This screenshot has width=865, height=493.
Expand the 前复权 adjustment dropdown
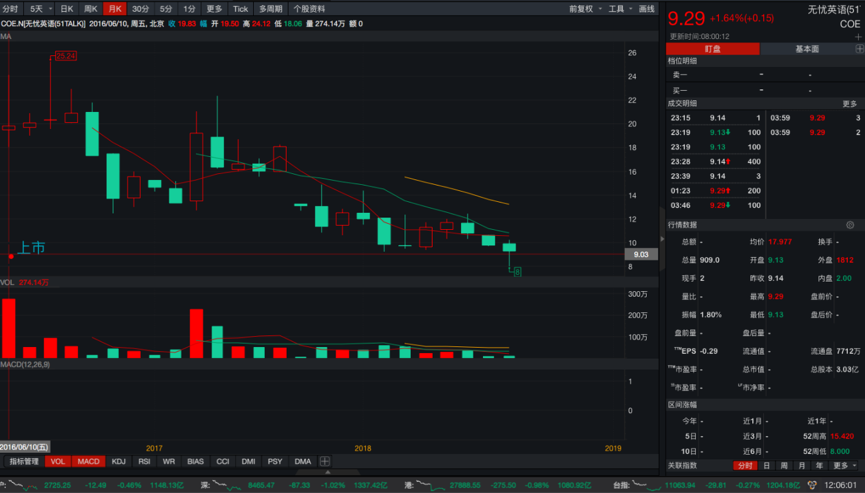click(584, 9)
